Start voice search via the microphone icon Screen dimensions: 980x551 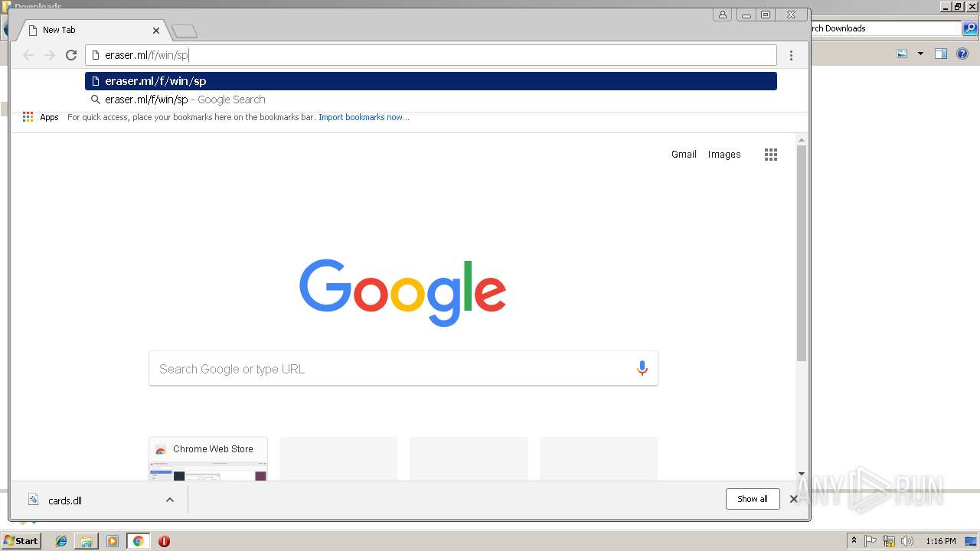pos(642,369)
